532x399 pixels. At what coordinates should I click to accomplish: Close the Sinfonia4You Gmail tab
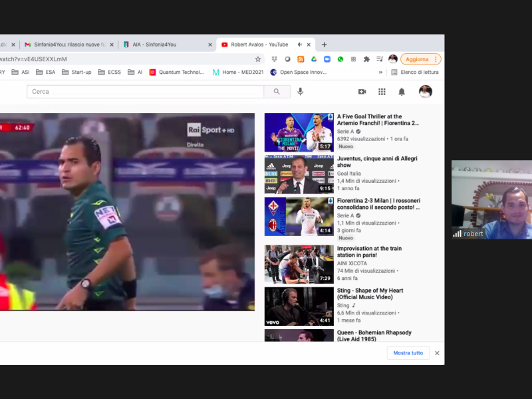coord(112,45)
